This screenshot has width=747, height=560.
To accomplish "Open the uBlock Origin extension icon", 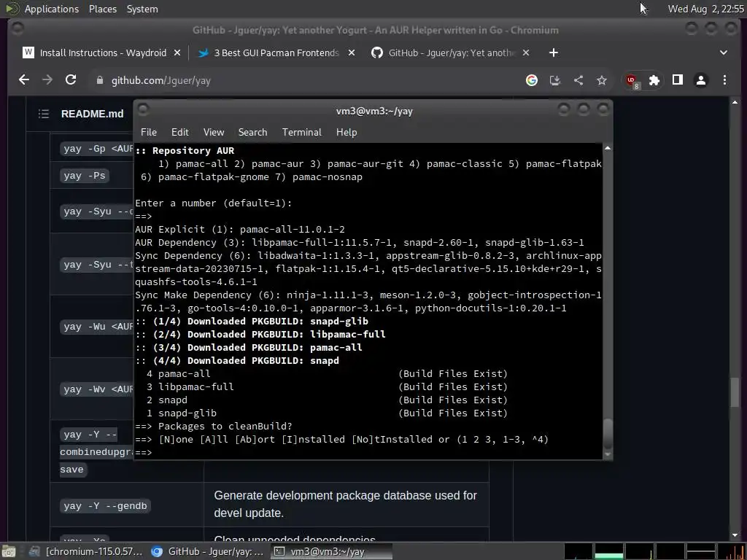I will click(x=632, y=80).
